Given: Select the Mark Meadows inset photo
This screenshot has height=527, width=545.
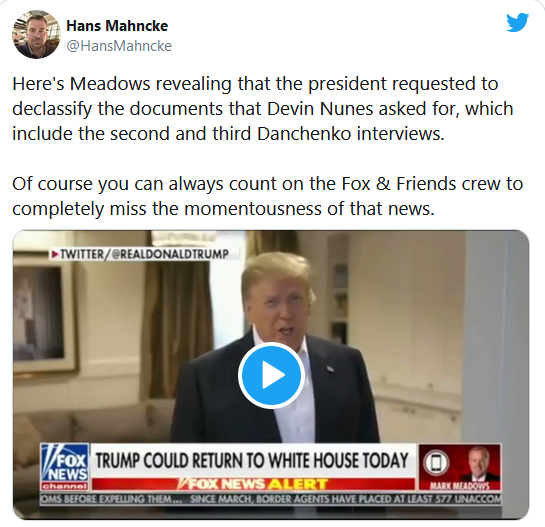Looking at the screenshot, I should tap(480, 464).
